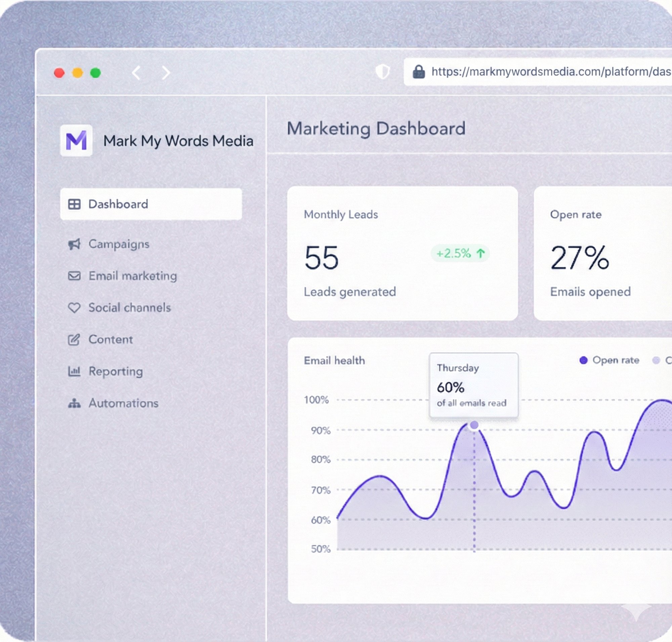Image resolution: width=672 pixels, height=642 pixels.
Task: Click the Campaigns megaphone icon
Action: click(74, 244)
